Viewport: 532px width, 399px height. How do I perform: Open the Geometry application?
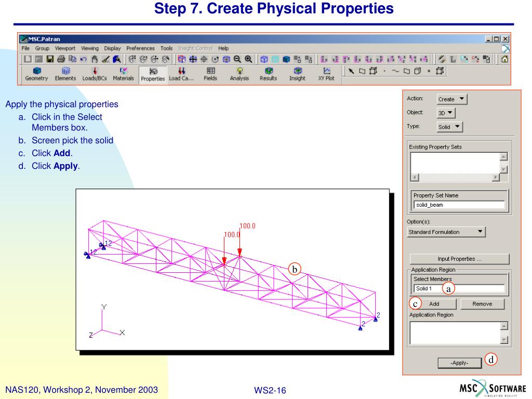pos(37,74)
